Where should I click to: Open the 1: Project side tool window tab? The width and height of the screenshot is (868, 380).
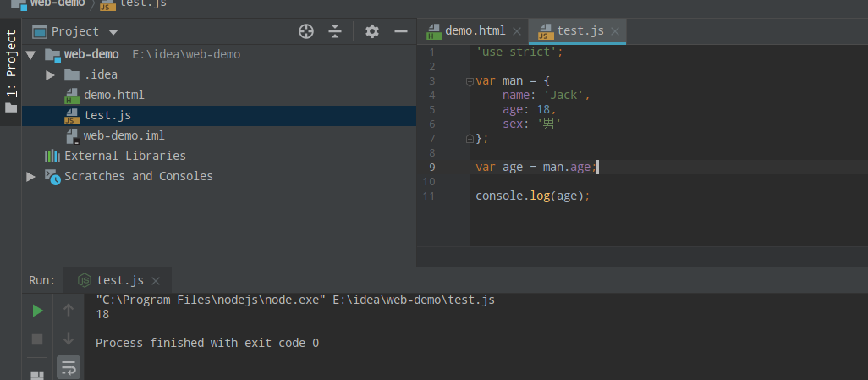(x=11, y=71)
